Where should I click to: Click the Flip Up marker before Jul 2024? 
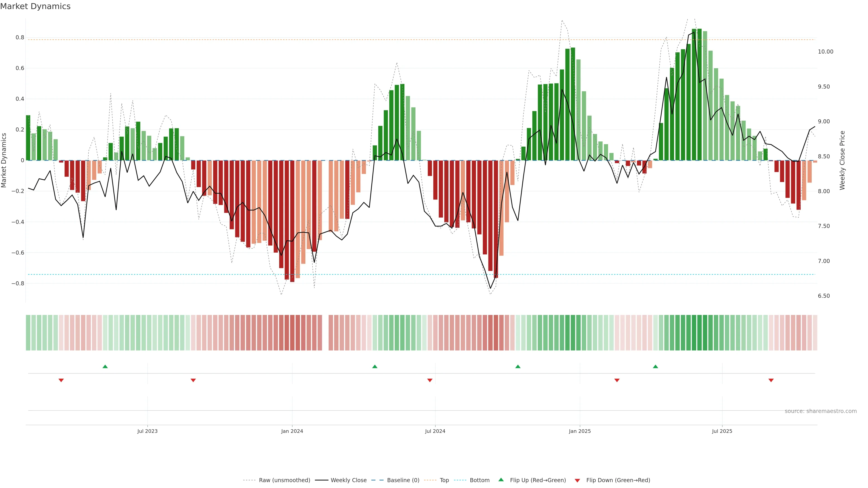pyautogui.click(x=375, y=366)
